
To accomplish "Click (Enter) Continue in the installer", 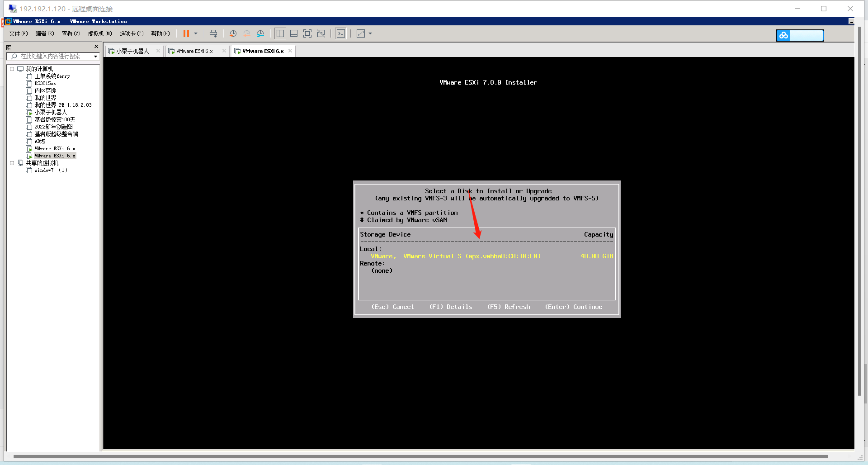I will tap(573, 307).
